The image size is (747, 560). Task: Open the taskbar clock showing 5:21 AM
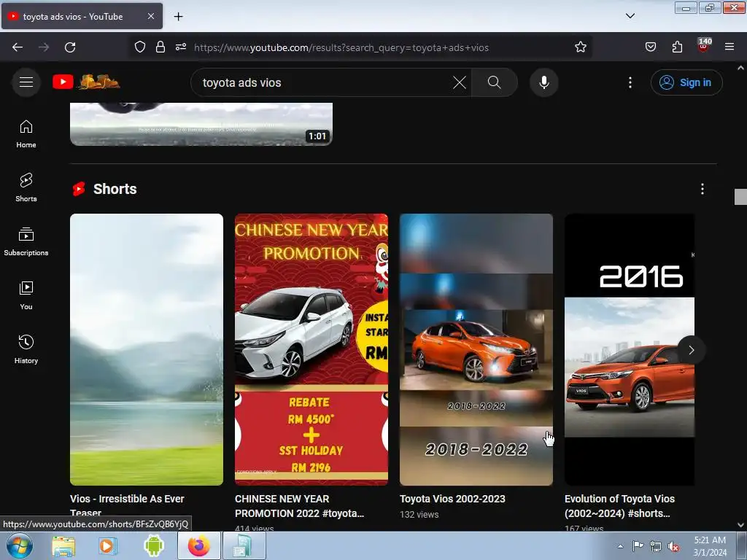click(710, 546)
